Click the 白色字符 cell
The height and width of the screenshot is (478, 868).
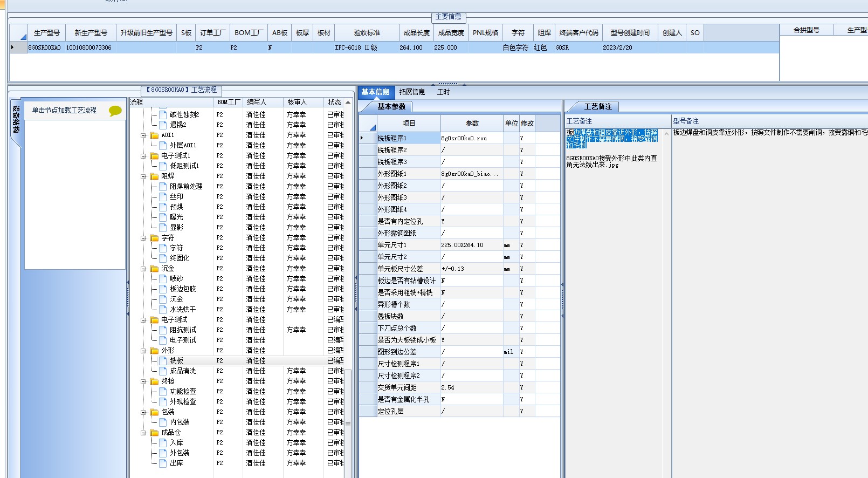pyautogui.click(x=516, y=47)
